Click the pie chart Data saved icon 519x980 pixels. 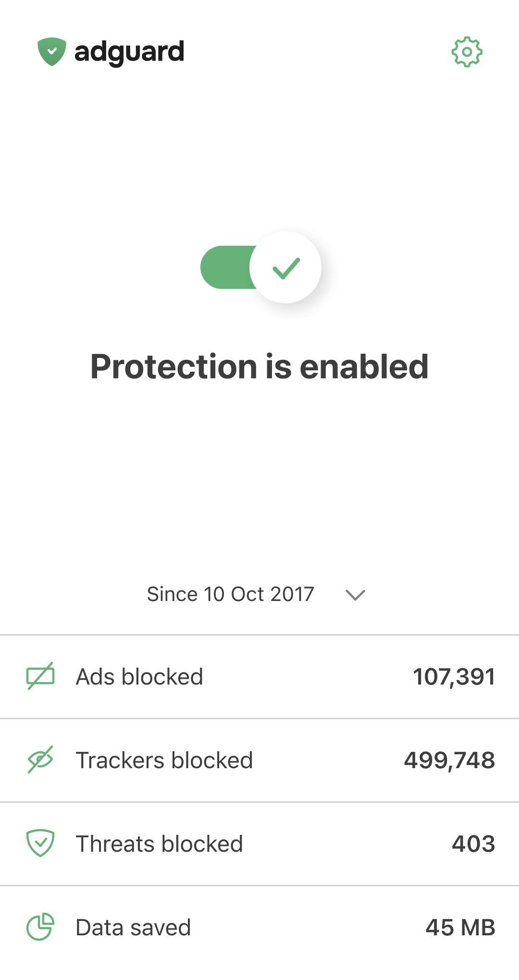pyautogui.click(x=40, y=927)
